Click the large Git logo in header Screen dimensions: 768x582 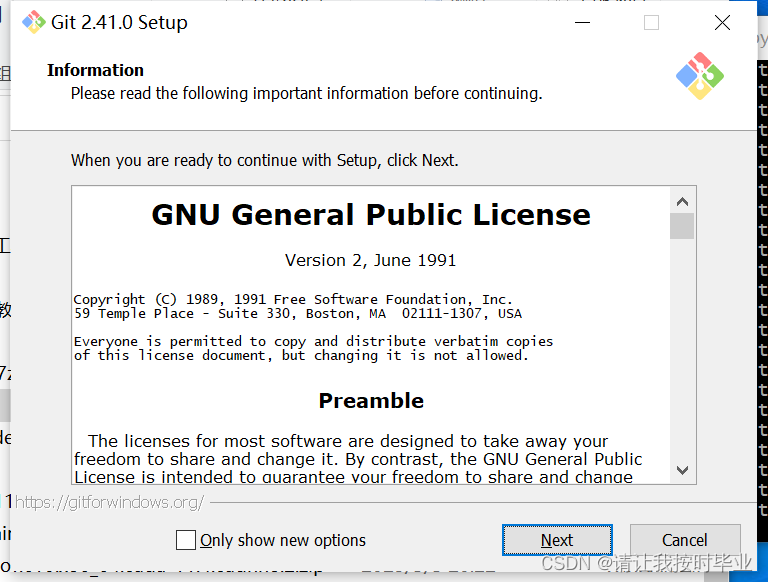pyautogui.click(x=700, y=76)
